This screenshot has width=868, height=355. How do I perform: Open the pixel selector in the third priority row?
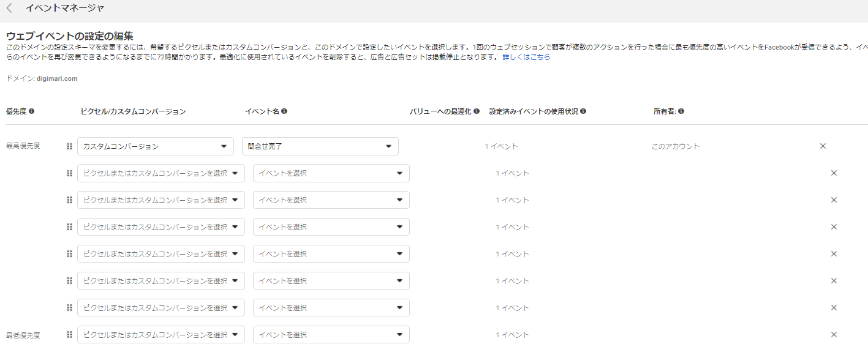coord(161,200)
